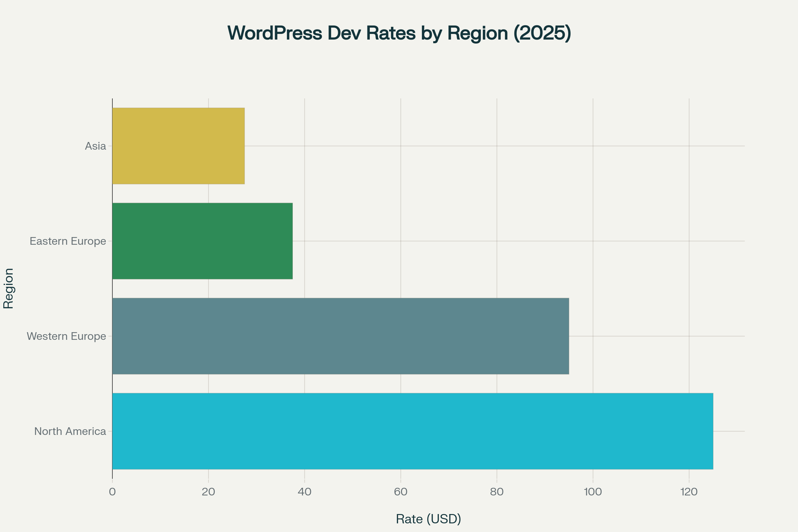Click the Region axis title

click(x=8, y=288)
